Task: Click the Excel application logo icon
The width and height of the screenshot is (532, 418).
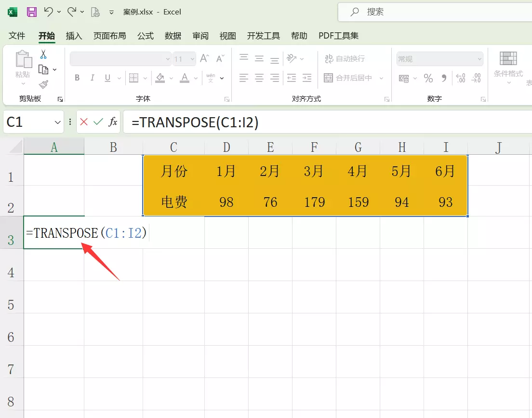Action: [13, 12]
